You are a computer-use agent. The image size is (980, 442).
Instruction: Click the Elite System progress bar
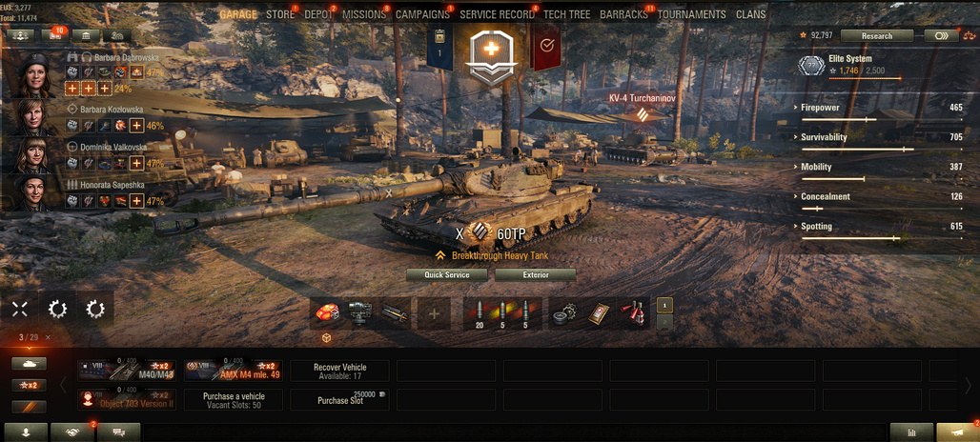(865, 79)
